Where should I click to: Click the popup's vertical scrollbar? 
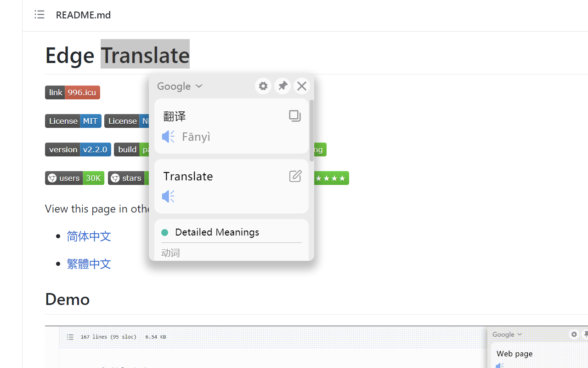pos(311,131)
